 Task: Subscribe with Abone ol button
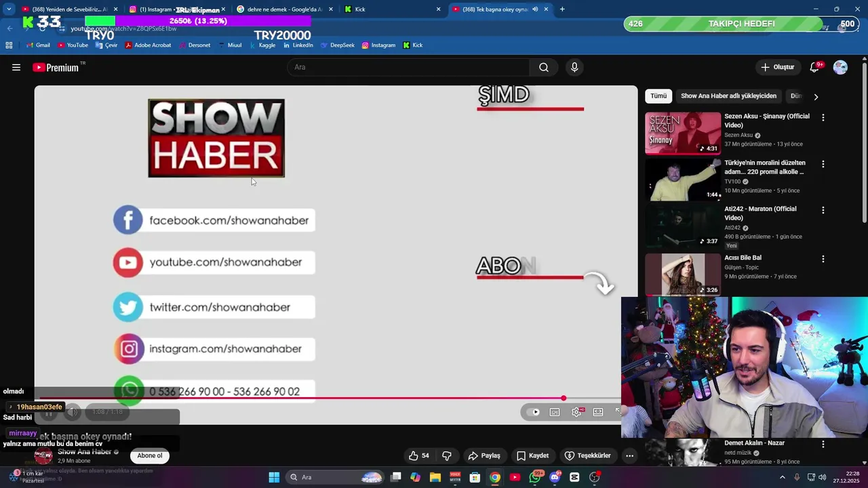click(x=150, y=455)
